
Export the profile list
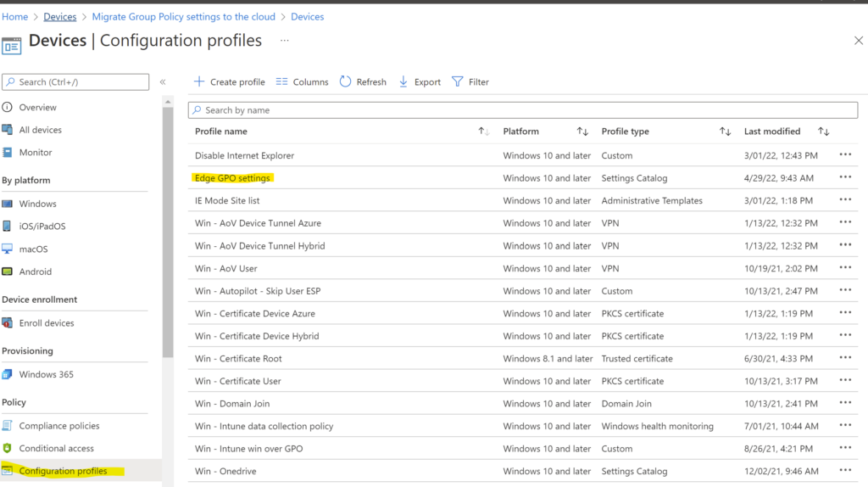[420, 81]
